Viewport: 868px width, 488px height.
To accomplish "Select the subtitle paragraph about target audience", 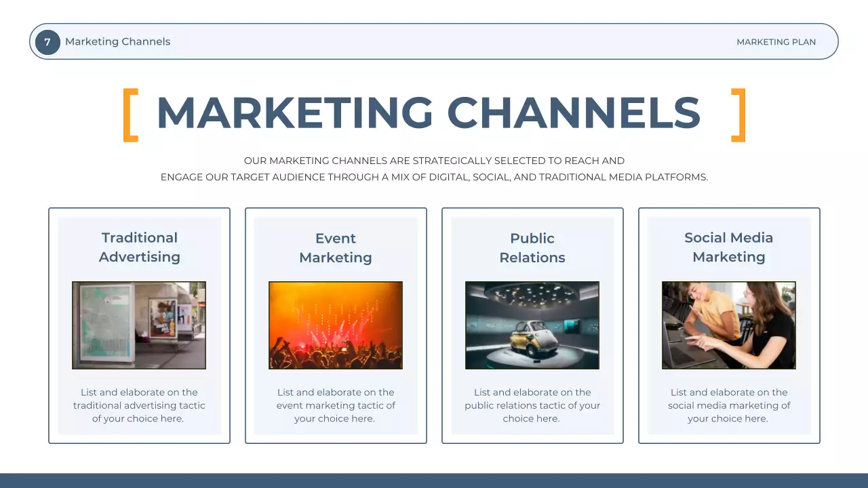I will click(434, 169).
